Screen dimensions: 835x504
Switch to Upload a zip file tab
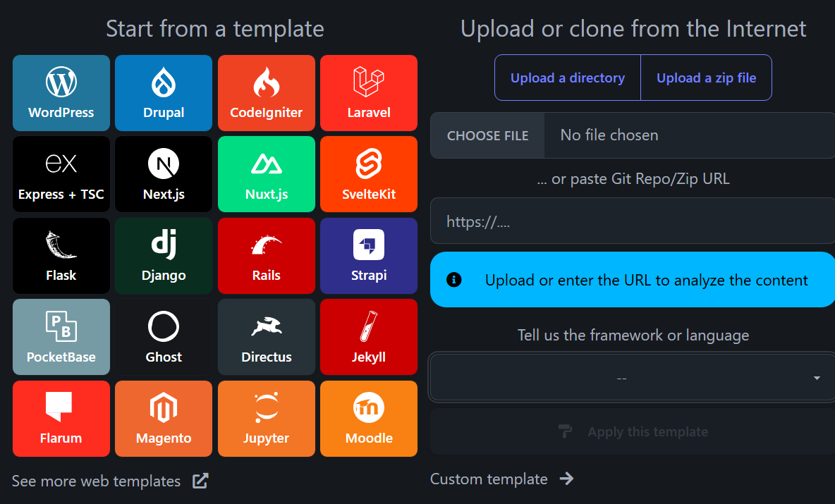(706, 78)
